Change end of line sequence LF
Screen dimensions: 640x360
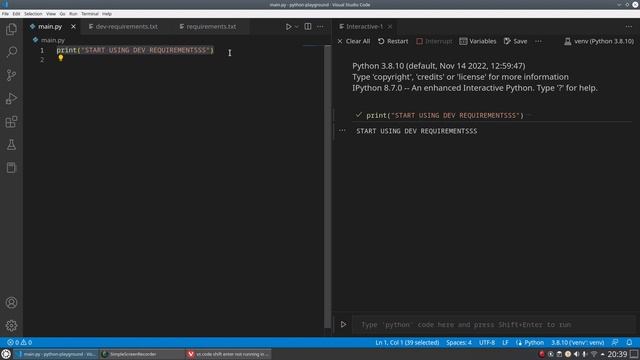(x=505, y=342)
